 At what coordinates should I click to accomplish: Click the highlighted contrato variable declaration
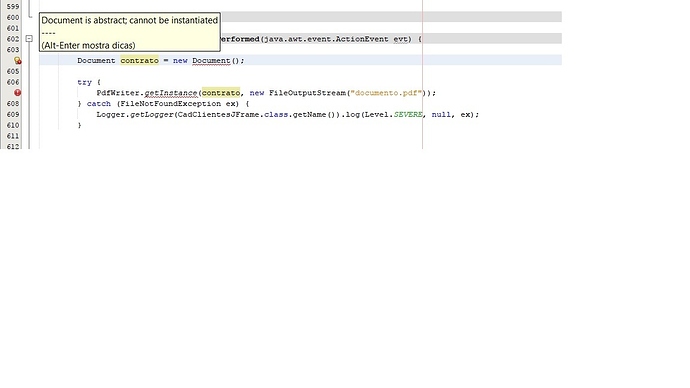click(x=139, y=61)
